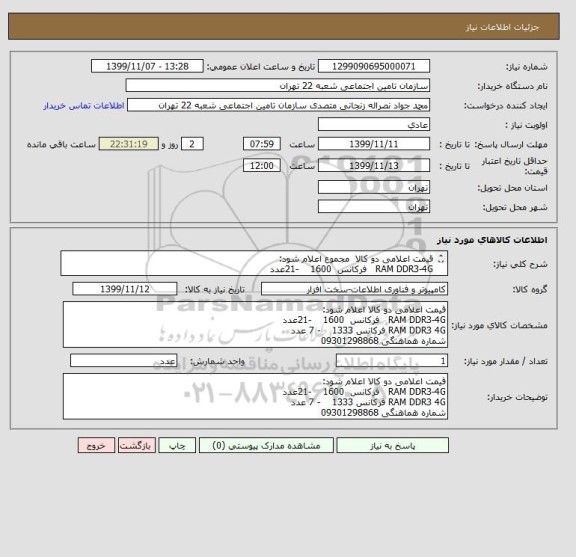Image resolution: width=576 pixels, height=557 pixels.
Task: Click the تاریخ نیاز به کالا label
Action: click(215, 290)
